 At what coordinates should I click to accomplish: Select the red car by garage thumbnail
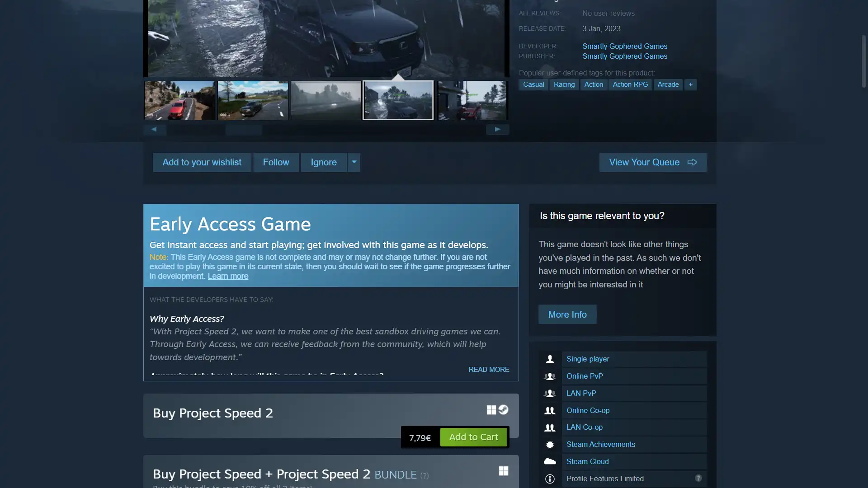click(472, 100)
